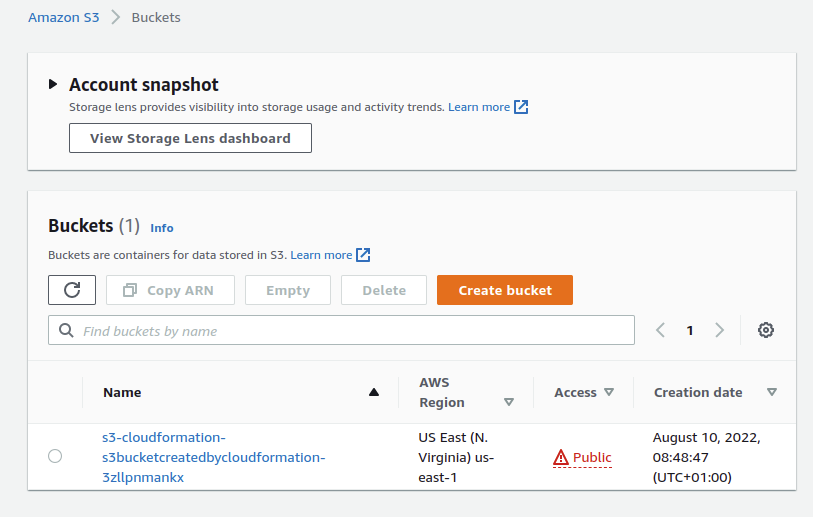Go to Amazon S3 breadcrumb

pyautogui.click(x=64, y=17)
